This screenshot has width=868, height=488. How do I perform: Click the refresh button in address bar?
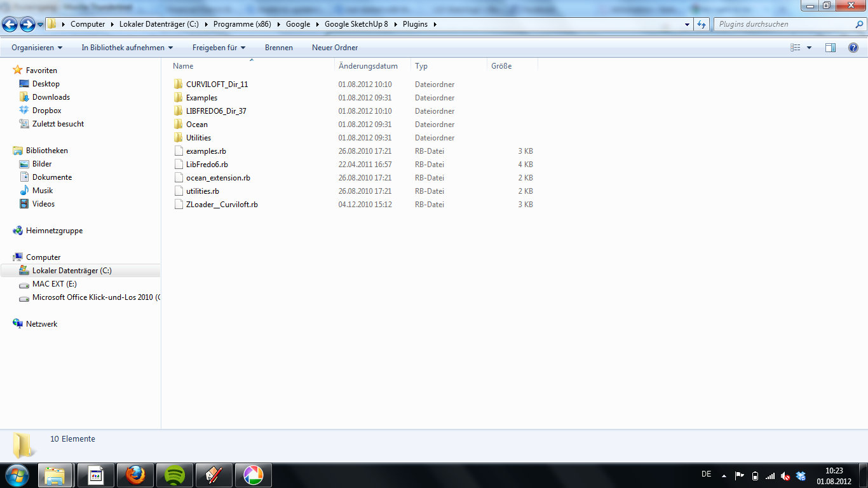(x=702, y=24)
